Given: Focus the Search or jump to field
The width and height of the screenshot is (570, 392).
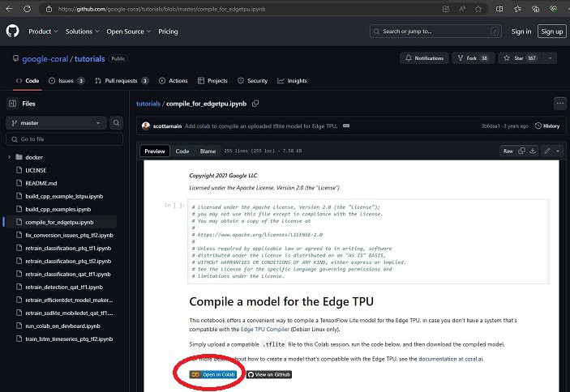Looking at the screenshot, I should (435, 32).
